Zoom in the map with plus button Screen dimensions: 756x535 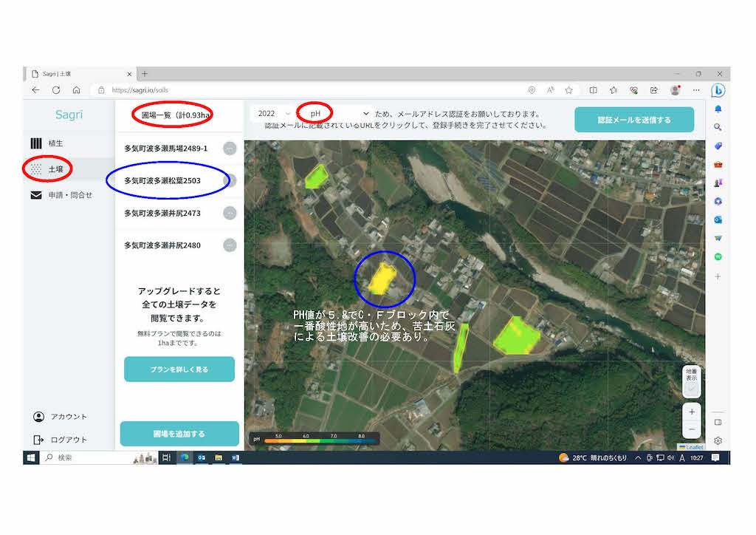(x=691, y=412)
